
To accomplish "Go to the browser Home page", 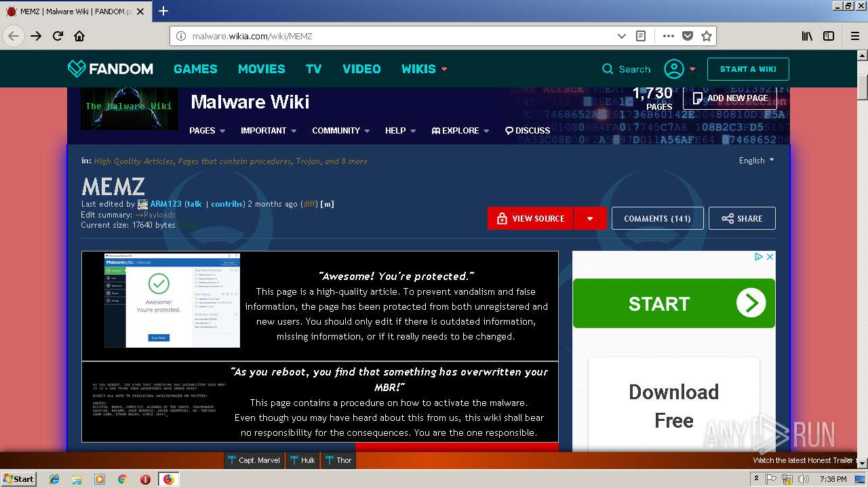I will point(79,36).
